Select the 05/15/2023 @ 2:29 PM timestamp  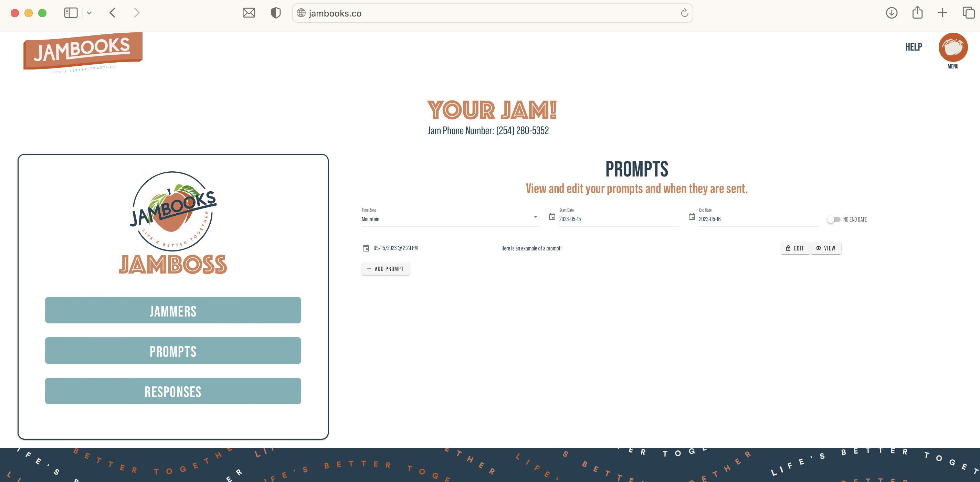click(x=395, y=248)
